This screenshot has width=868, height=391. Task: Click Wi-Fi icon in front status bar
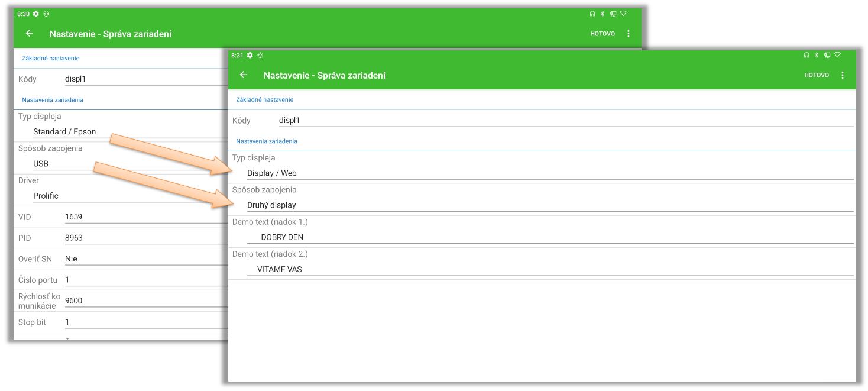pos(837,55)
